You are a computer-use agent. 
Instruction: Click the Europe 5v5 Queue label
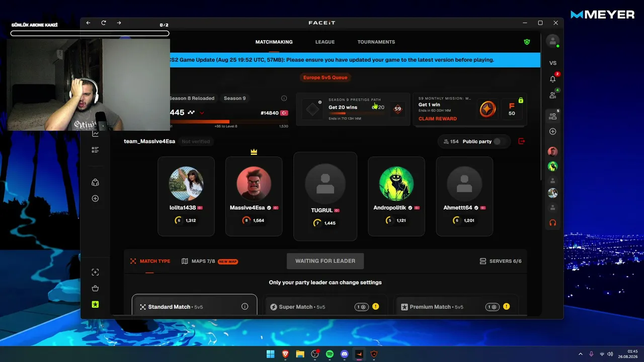coord(325,77)
